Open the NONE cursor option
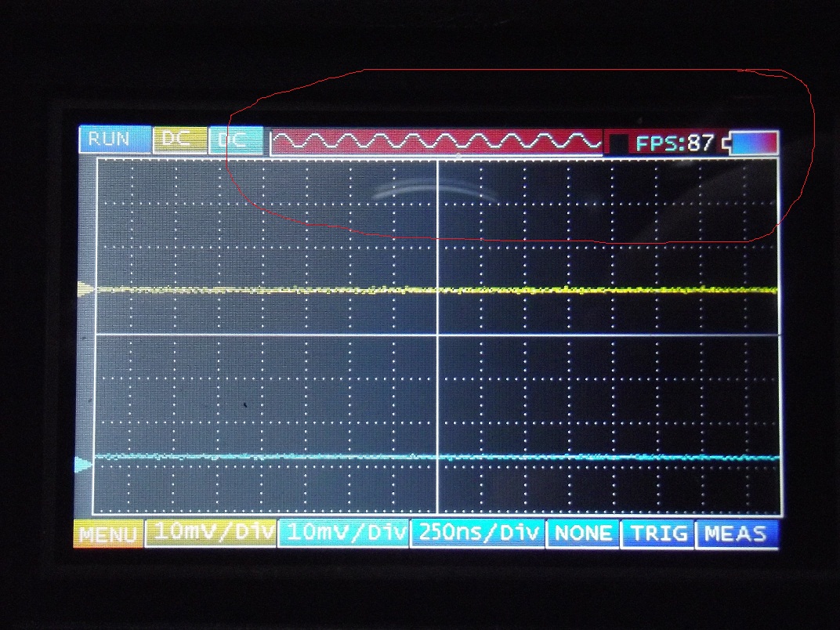 coord(583,534)
